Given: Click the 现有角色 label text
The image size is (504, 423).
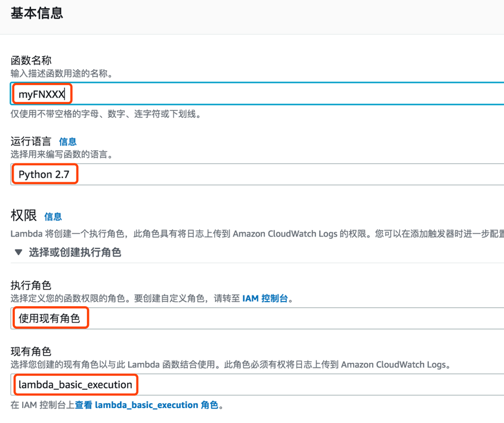Looking at the screenshot, I should point(31,352).
